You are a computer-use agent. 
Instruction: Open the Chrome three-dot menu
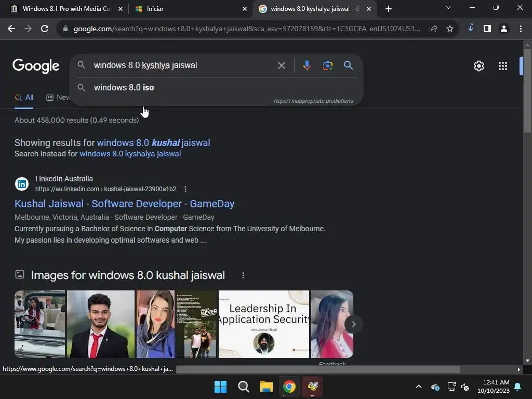point(521,29)
